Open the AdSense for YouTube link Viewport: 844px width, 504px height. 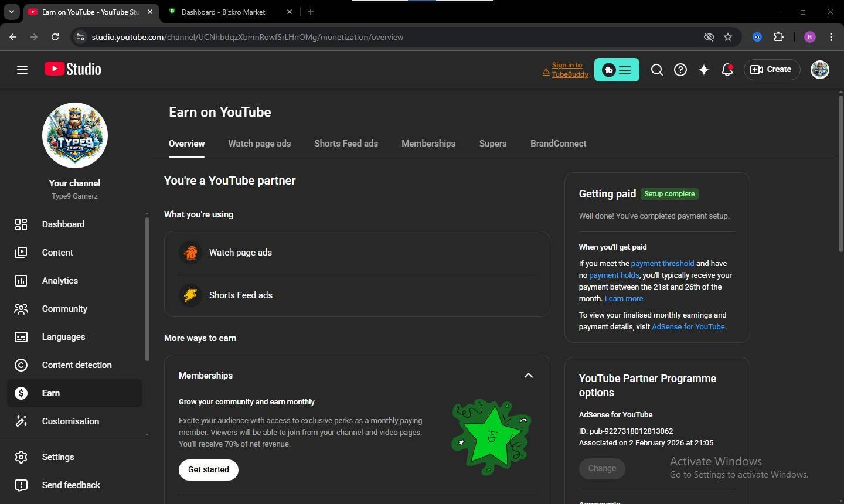[688, 327]
